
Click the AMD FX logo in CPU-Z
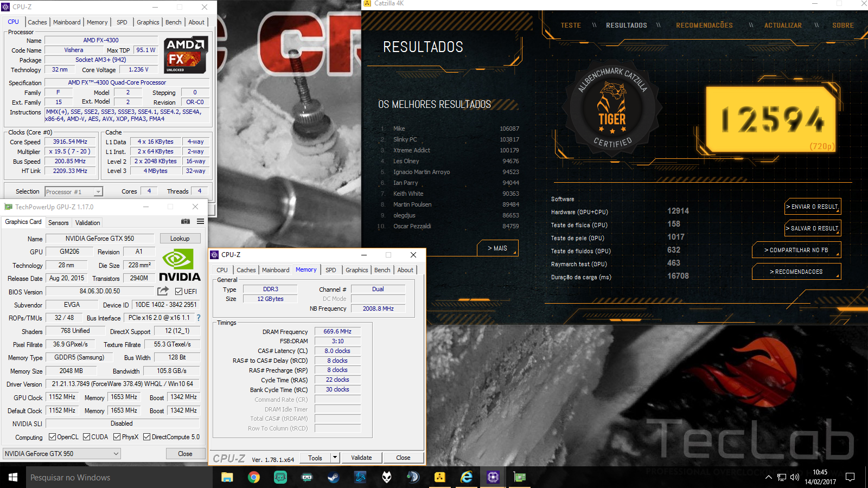click(x=186, y=55)
